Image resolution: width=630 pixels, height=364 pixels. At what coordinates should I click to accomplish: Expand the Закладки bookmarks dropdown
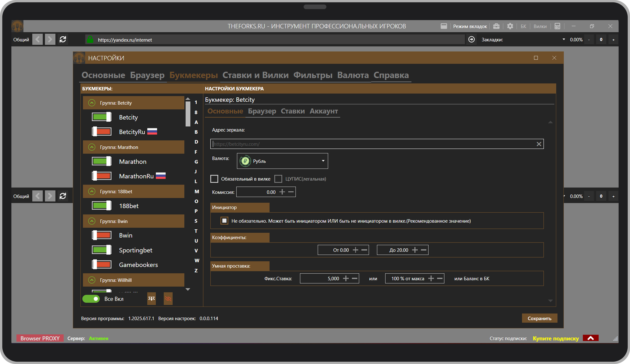click(564, 39)
